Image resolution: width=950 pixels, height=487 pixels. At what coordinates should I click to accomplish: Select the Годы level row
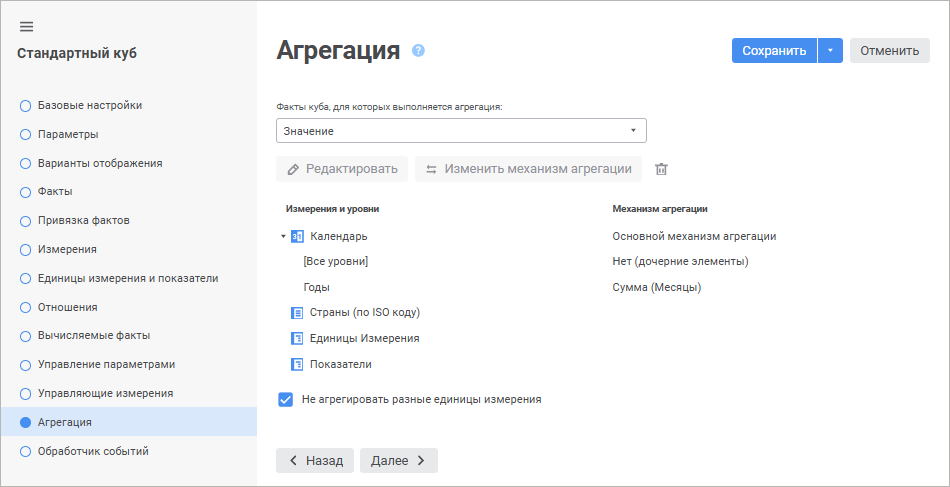(317, 287)
